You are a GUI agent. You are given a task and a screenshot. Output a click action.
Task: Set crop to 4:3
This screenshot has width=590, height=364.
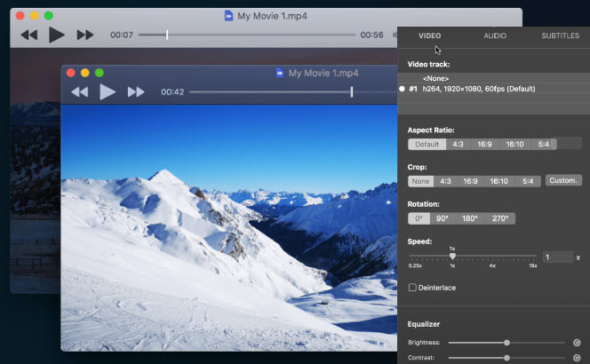[445, 181]
